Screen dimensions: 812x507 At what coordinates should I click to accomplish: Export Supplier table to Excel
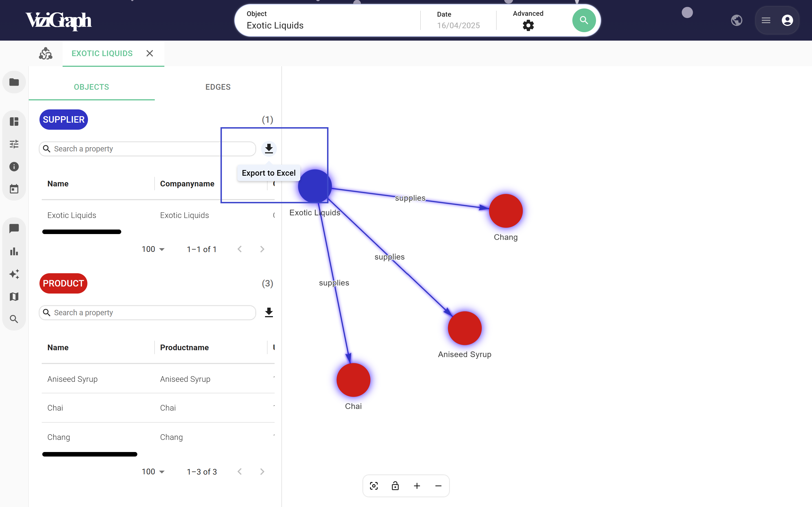pyautogui.click(x=268, y=149)
